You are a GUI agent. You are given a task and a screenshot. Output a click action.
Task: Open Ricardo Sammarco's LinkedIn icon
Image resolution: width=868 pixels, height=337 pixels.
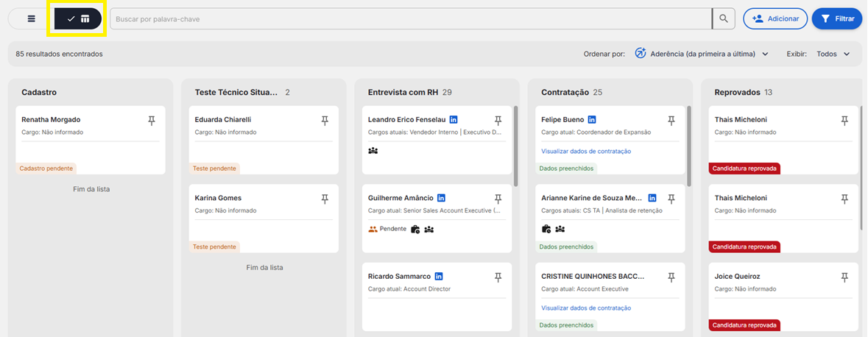[x=439, y=276]
